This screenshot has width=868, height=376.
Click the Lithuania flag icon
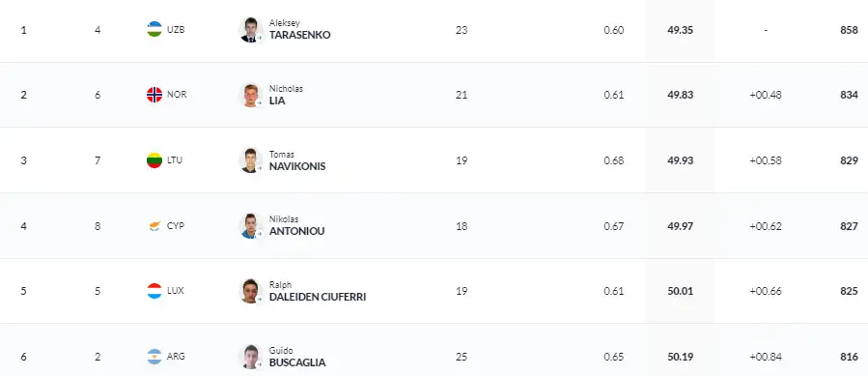click(154, 160)
